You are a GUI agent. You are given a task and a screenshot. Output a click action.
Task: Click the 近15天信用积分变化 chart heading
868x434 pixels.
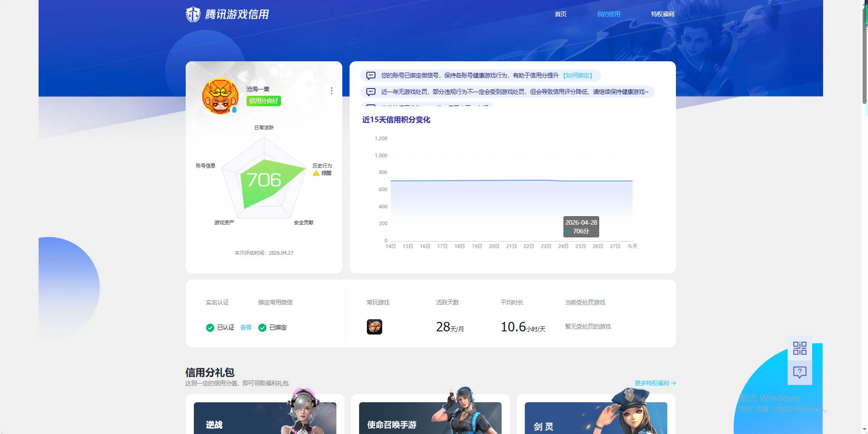pyautogui.click(x=396, y=120)
